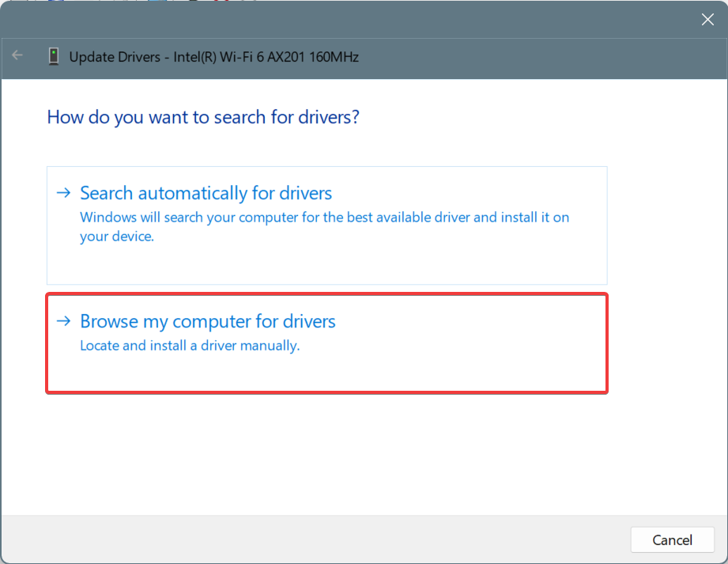Click text 'Locate and install a driver manually.'

click(x=190, y=346)
